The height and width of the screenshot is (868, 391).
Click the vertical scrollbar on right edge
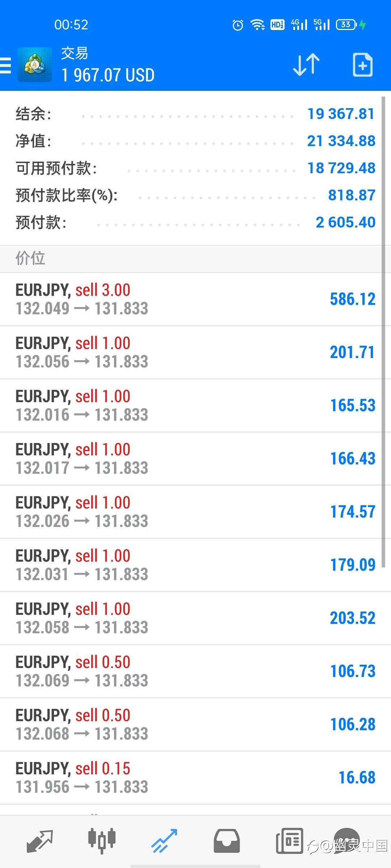384,325
